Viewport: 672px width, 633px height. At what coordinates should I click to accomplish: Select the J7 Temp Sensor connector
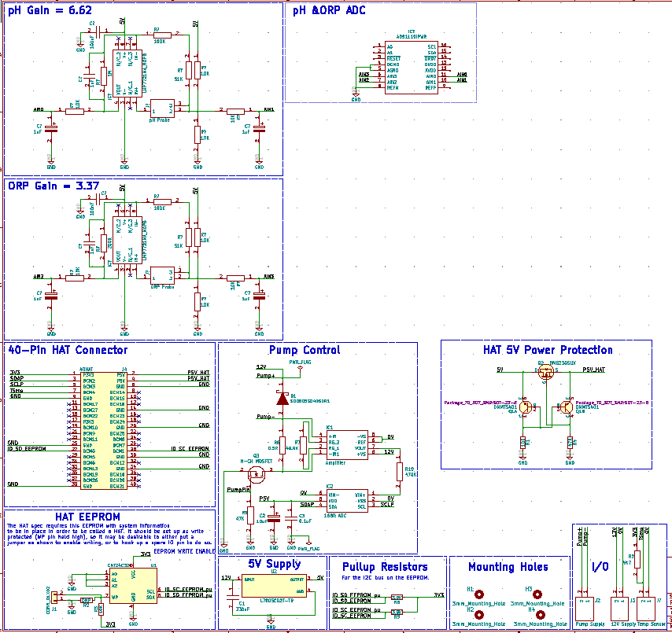tap(646, 609)
